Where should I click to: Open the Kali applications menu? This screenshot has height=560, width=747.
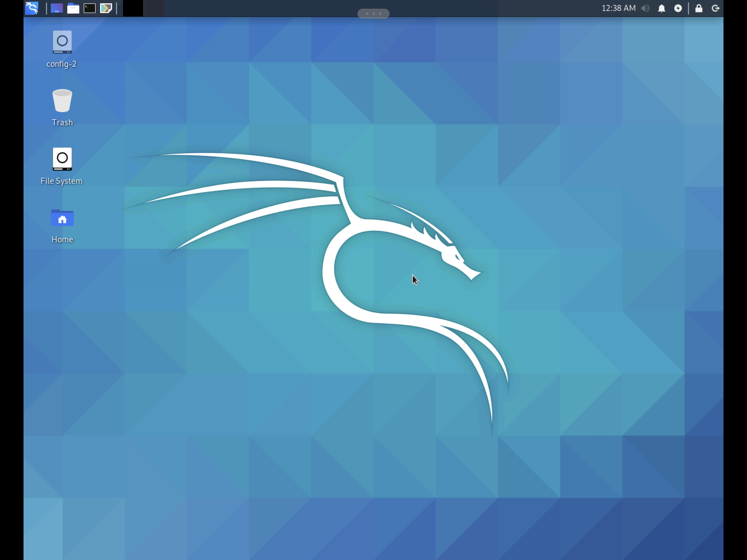pyautogui.click(x=32, y=8)
